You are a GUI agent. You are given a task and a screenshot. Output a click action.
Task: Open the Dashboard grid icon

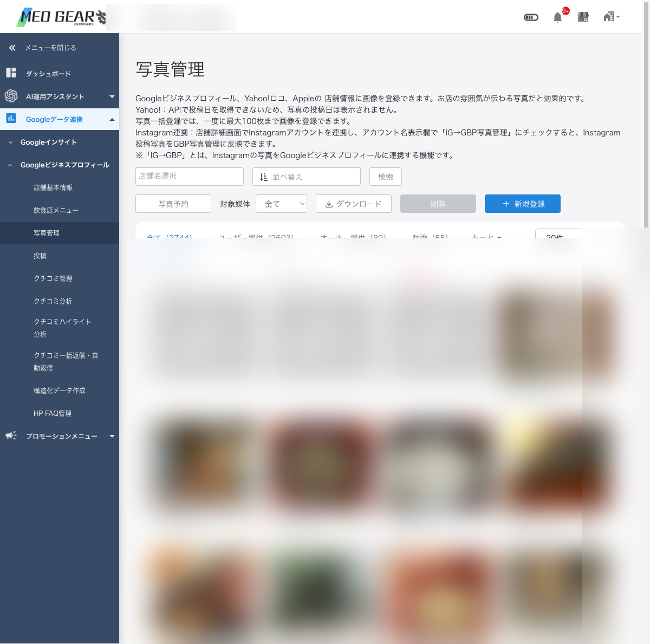pos(11,73)
